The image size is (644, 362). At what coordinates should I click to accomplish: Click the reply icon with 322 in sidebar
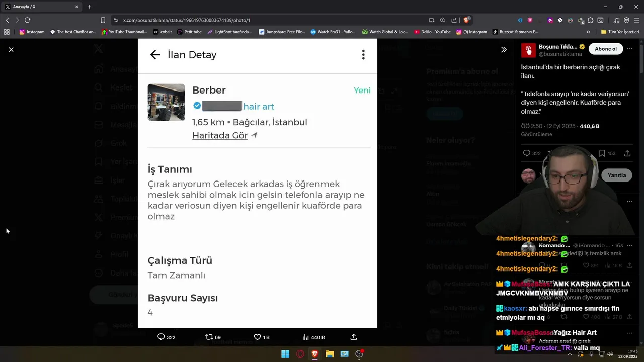coord(527,153)
